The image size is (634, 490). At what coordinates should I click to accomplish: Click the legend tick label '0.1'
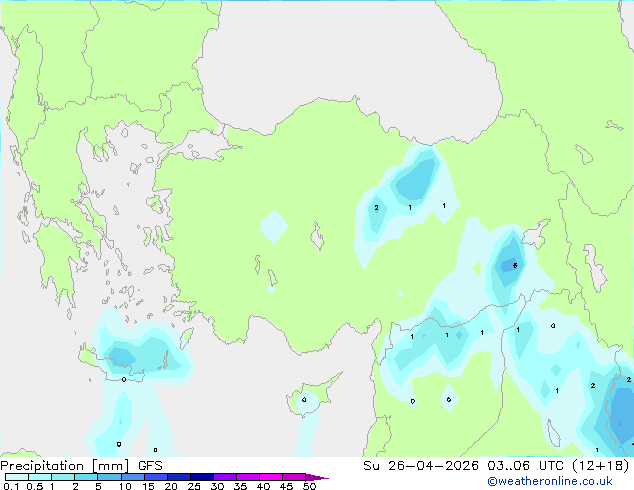[11, 486]
